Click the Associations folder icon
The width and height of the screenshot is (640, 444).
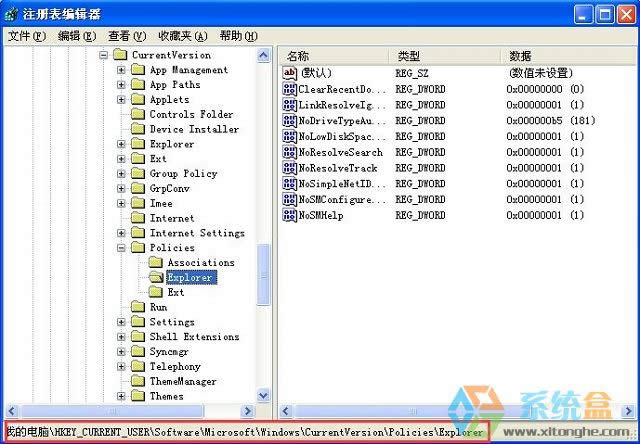coord(156,262)
